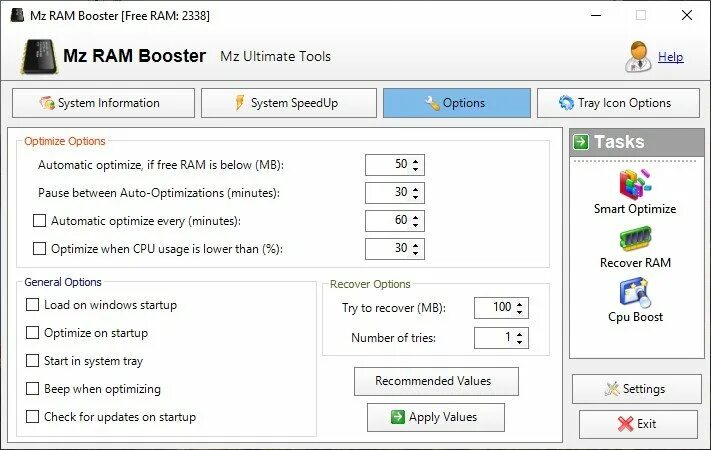
Task: Decrease Automatic optimize every minutes value
Action: [x=416, y=225]
